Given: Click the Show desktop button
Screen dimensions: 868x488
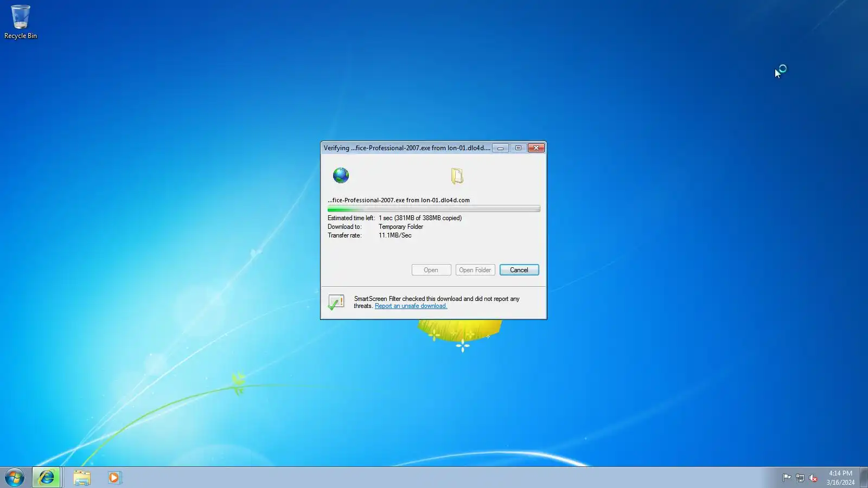Looking at the screenshot, I should pos(864,478).
